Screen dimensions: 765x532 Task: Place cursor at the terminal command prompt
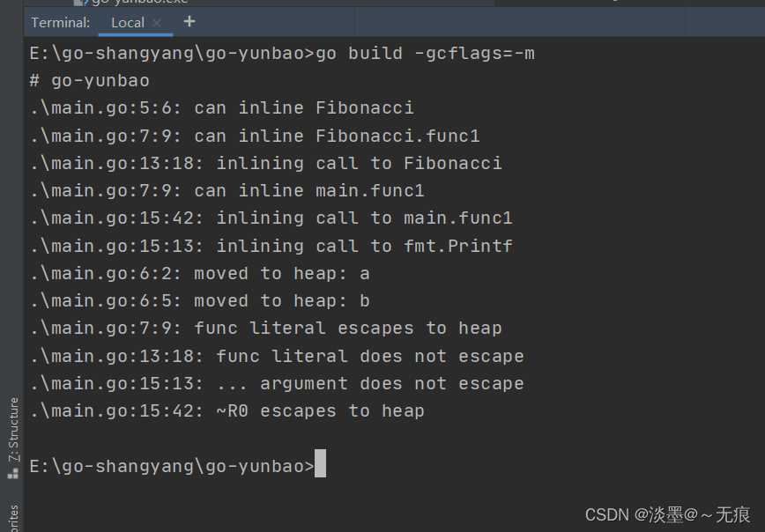click(320, 465)
